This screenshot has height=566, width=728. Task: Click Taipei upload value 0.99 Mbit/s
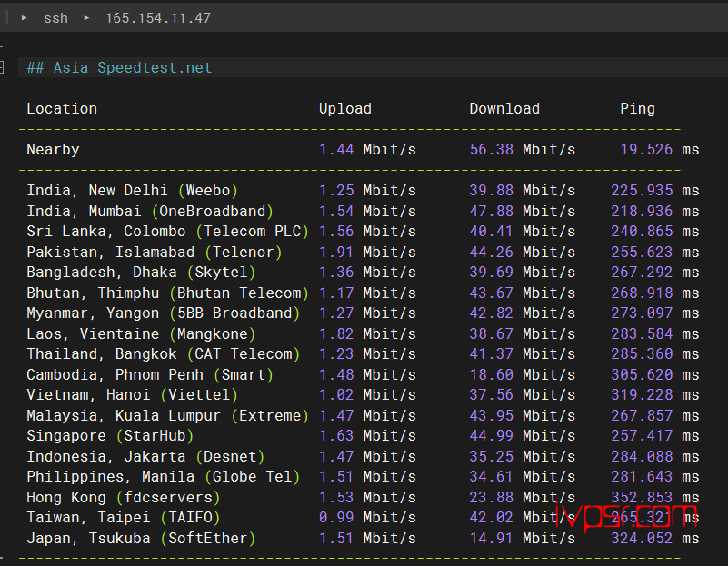(x=367, y=517)
